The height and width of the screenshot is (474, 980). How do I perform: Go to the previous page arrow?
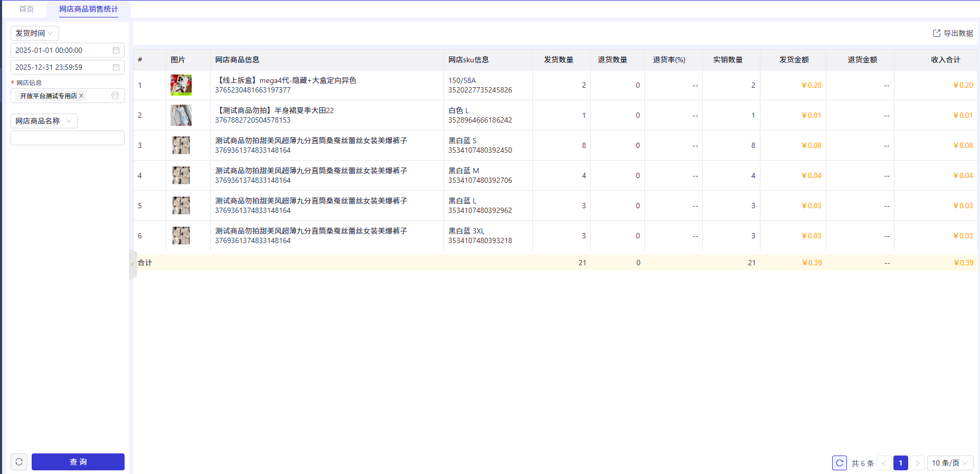pos(884,463)
